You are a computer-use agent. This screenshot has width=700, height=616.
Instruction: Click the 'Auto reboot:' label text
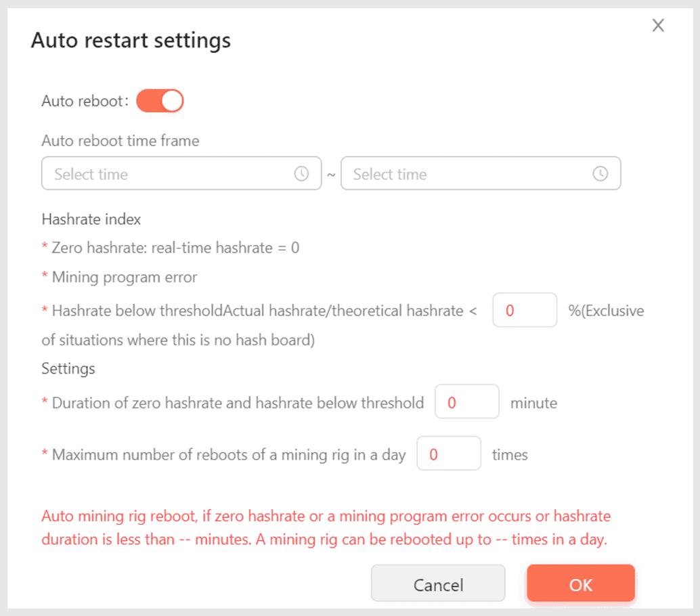coord(85,102)
